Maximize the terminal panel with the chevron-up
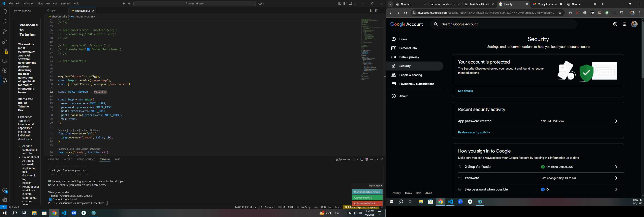 tap(377, 159)
